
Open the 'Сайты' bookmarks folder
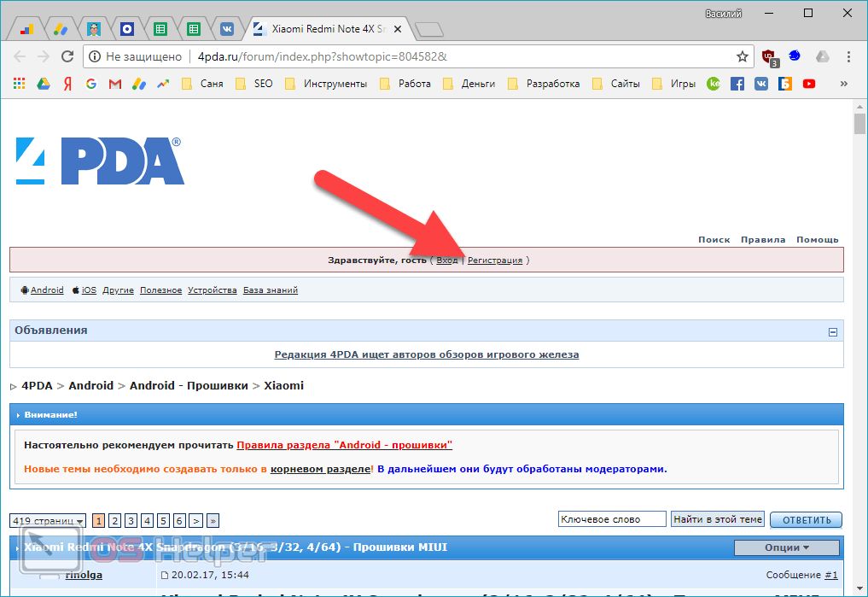[616, 84]
